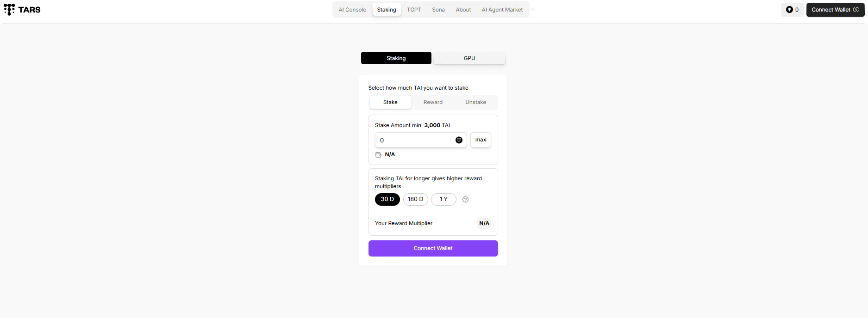Open the reward multiplier help tooltip
868x318 pixels.
point(466,200)
